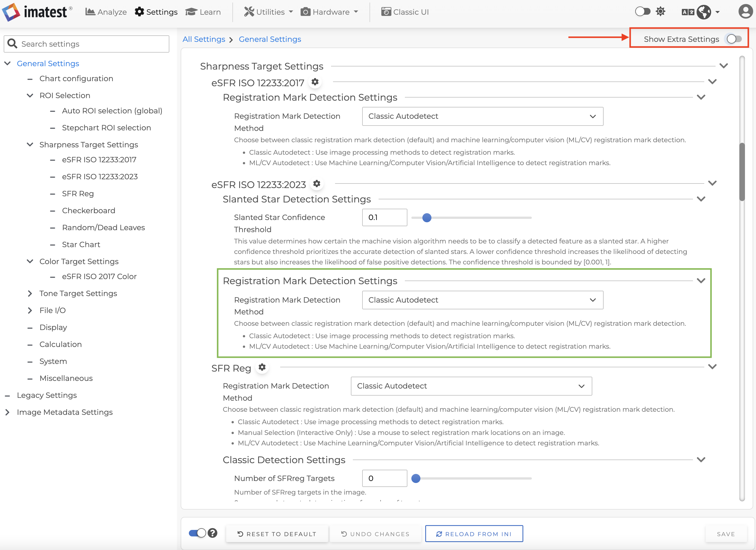Viewport: 756px width, 550px height.
Task: Open Registration Mark Detection dropdown under SFR Reg
Action: 471,386
